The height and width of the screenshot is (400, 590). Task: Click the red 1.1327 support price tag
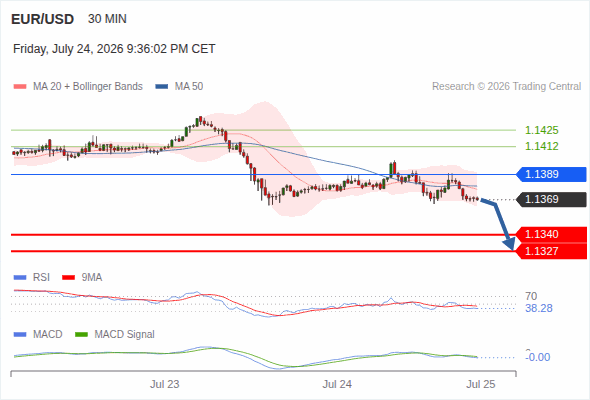click(551, 251)
